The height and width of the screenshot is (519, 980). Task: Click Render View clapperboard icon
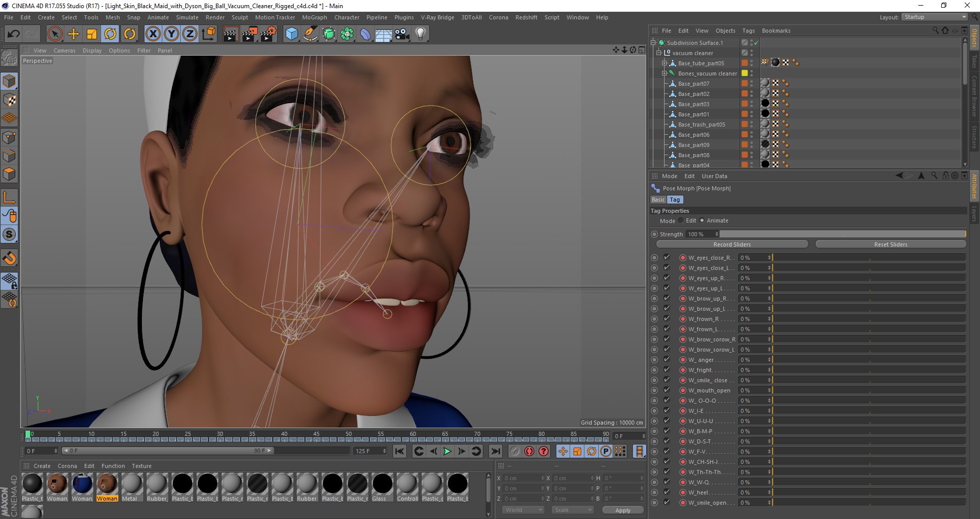231,34
